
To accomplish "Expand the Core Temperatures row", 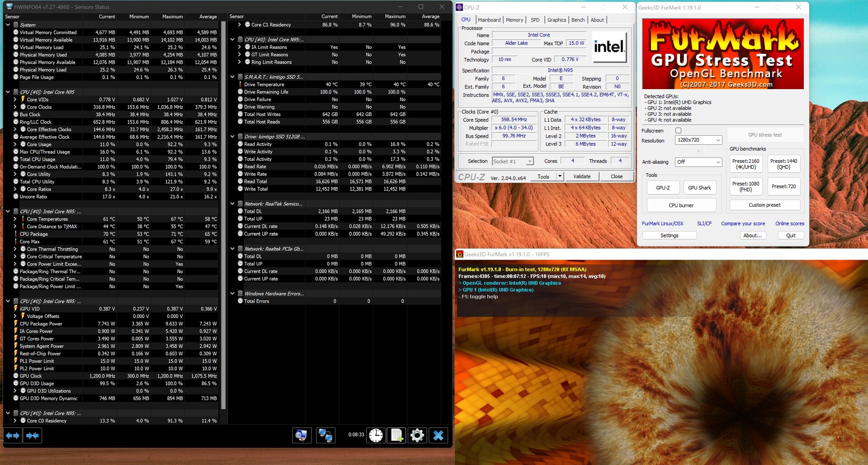I will pos(15,219).
